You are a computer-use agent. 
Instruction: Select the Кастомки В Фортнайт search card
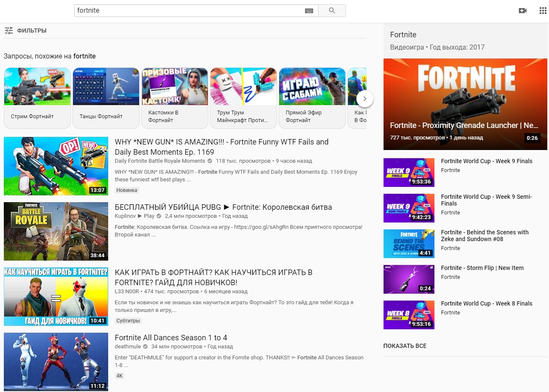point(175,98)
